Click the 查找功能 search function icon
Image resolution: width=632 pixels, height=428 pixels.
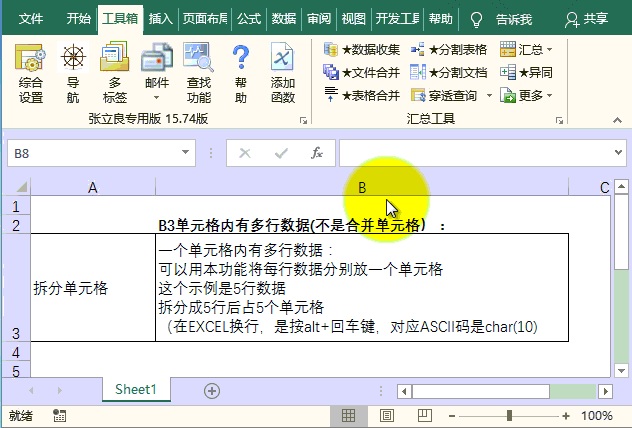[198, 74]
